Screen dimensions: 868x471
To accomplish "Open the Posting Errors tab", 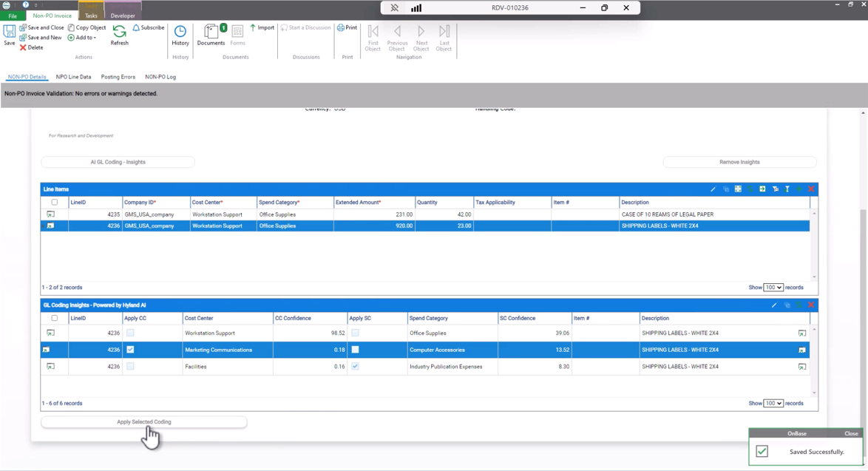I will (118, 77).
